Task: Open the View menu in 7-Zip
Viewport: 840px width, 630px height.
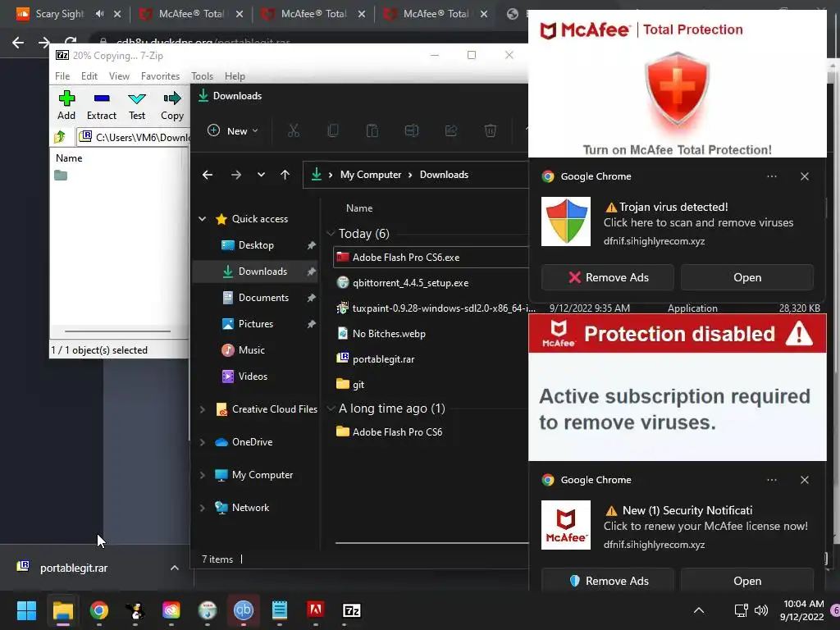Action: [x=119, y=76]
